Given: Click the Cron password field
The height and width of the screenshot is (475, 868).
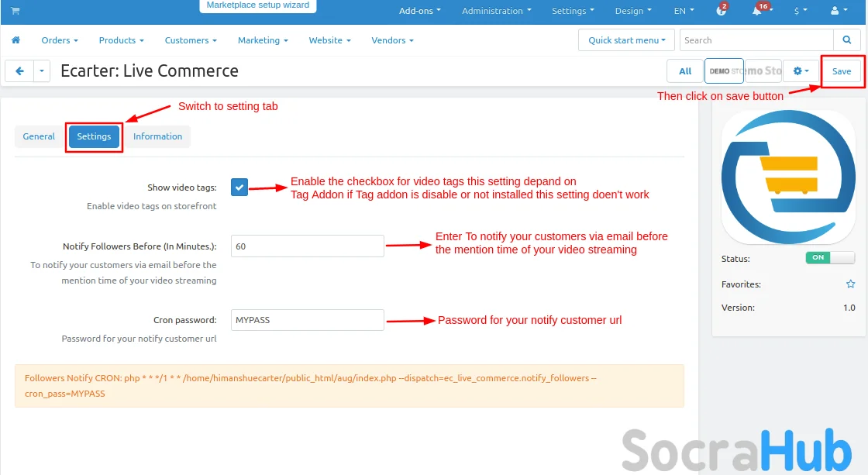Looking at the screenshot, I should 307,320.
